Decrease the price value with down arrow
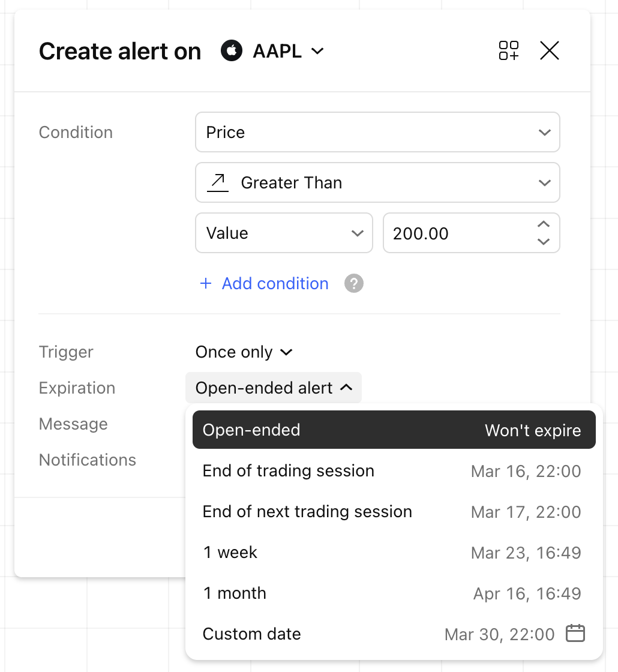 point(544,242)
